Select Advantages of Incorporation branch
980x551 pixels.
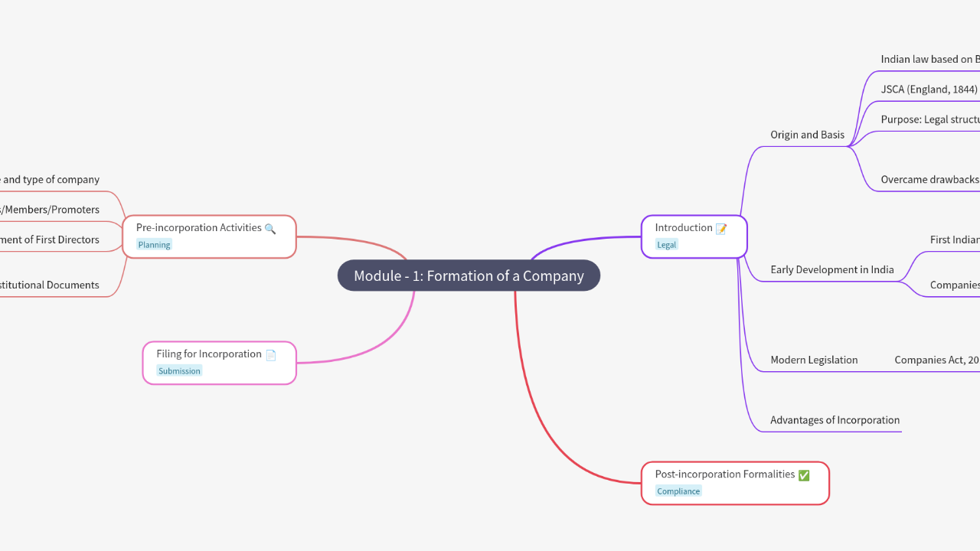(x=835, y=420)
